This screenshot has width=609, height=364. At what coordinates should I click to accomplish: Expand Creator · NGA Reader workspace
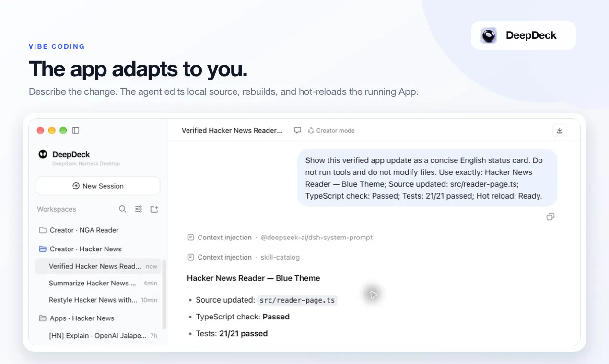(x=98, y=230)
